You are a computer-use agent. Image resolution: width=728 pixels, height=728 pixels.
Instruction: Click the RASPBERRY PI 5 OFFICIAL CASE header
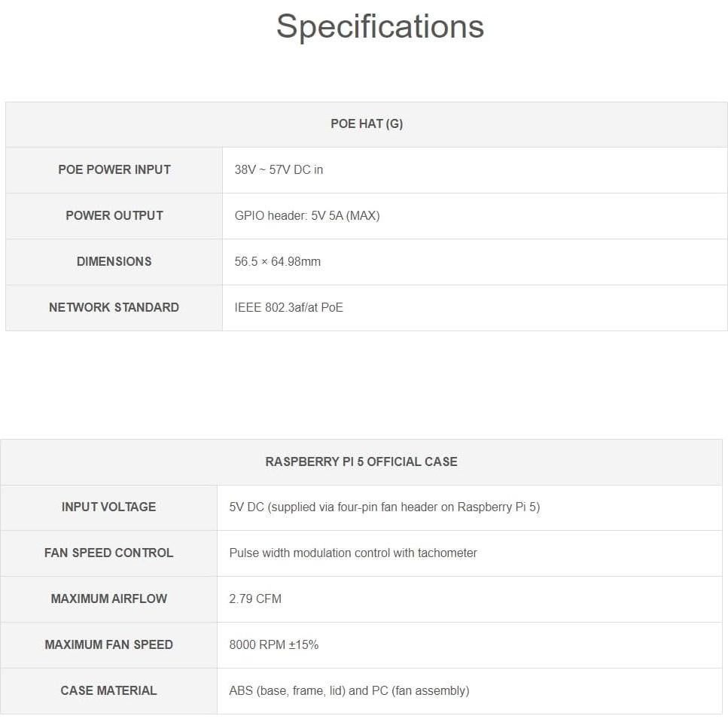[x=361, y=462]
